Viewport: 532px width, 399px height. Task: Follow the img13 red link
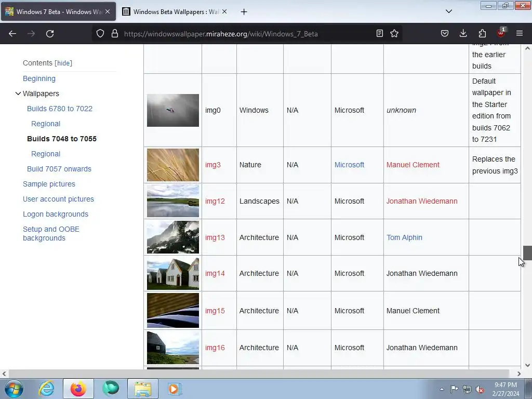tap(215, 237)
